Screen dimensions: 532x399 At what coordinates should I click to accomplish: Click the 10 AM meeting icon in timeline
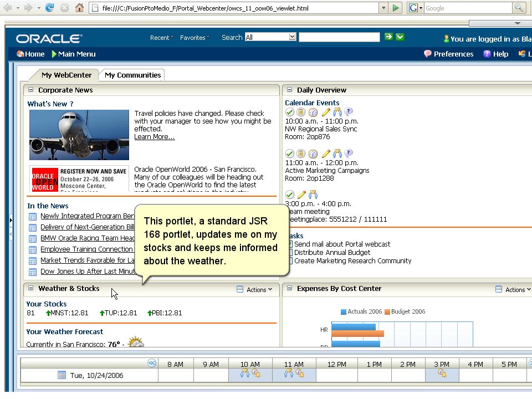244,373
